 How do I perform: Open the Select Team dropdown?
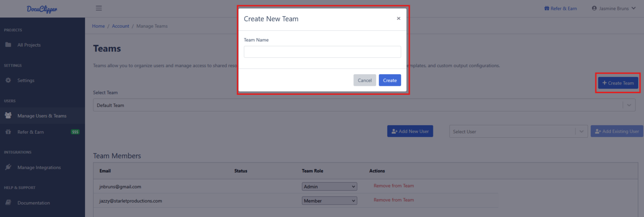[364, 105]
